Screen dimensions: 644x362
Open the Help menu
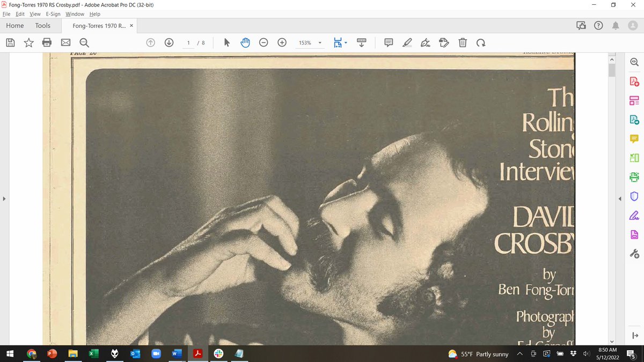(94, 14)
